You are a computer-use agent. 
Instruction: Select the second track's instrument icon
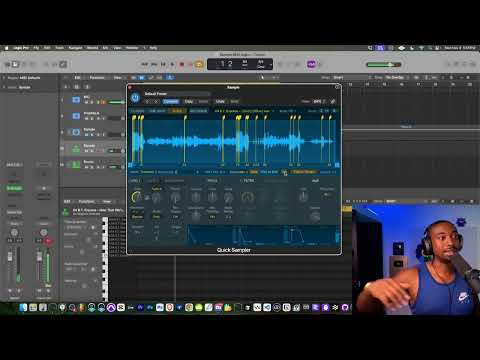pyautogui.click(x=76, y=116)
